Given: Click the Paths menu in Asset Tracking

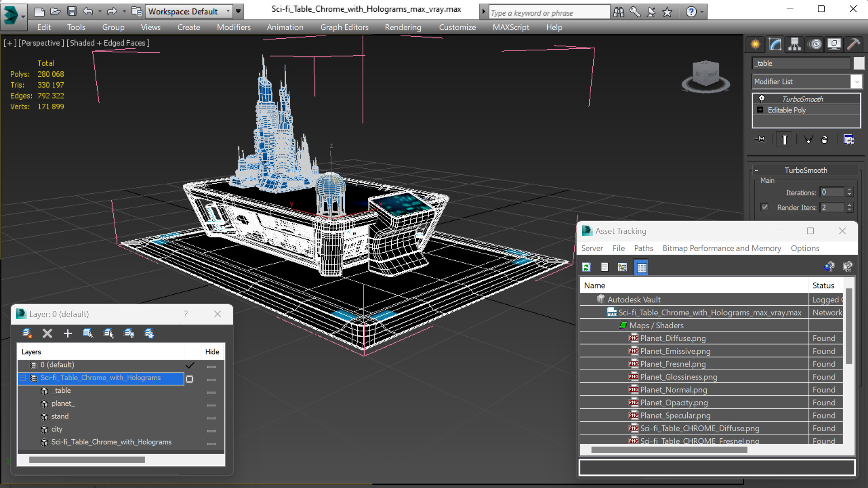Looking at the screenshot, I should pos(643,248).
